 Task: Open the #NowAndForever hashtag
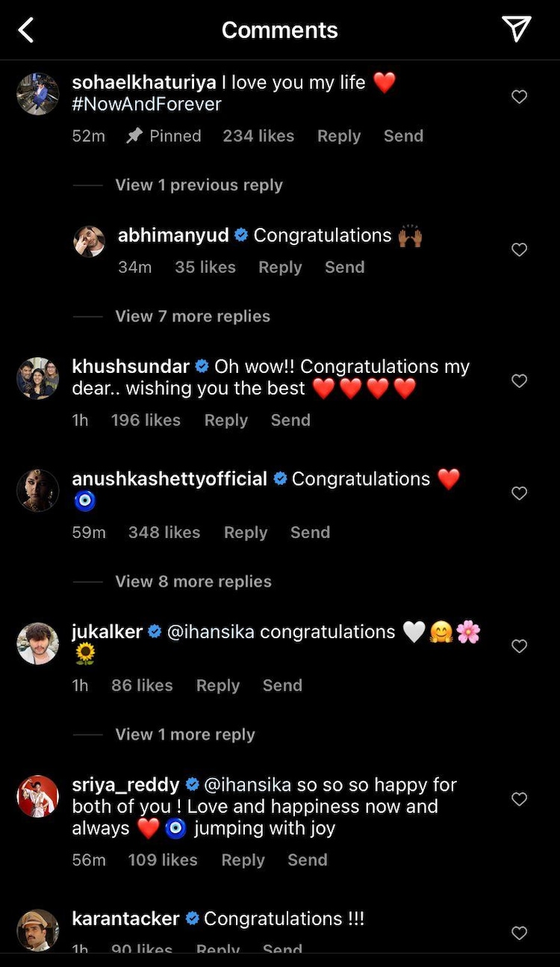click(x=146, y=105)
